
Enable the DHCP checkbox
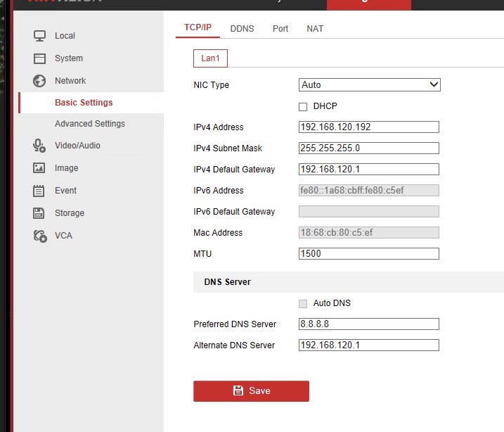click(x=303, y=107)
